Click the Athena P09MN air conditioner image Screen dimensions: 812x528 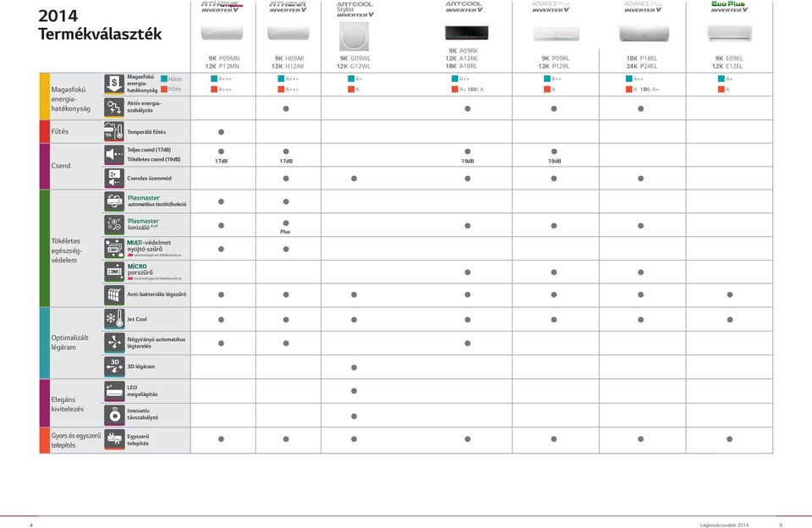[x=222, y=34]
